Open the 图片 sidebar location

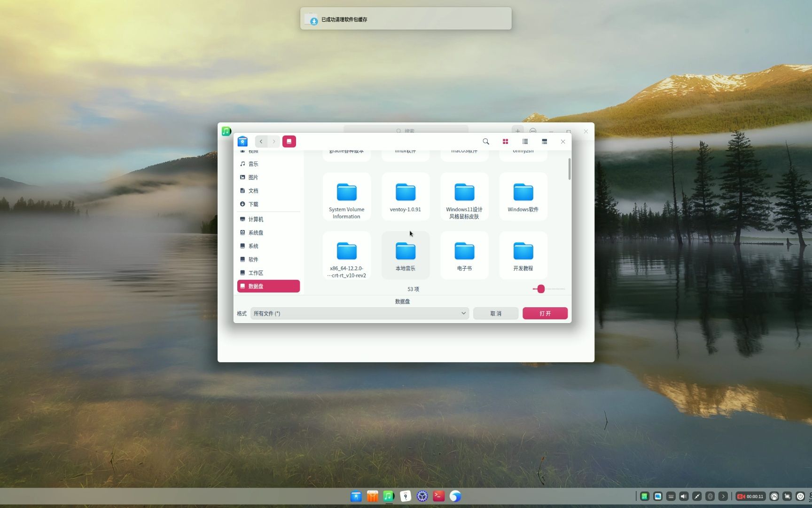(x=253, y=177)
